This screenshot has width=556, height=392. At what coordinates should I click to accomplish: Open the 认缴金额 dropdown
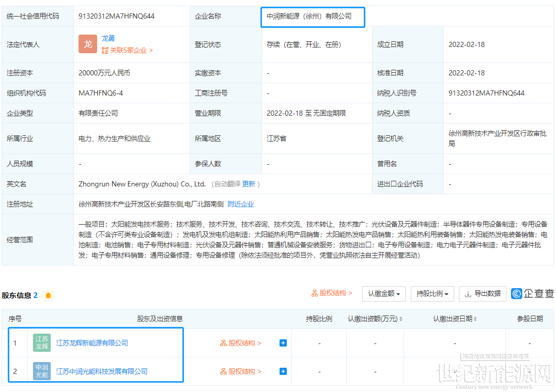pos(383,293)
